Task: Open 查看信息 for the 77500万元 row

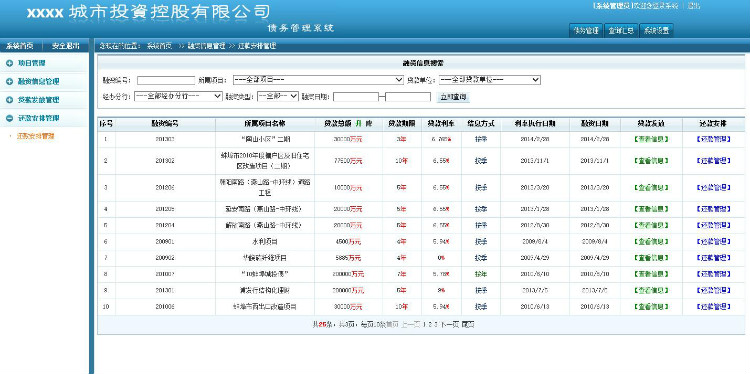Action: point(651,161)
